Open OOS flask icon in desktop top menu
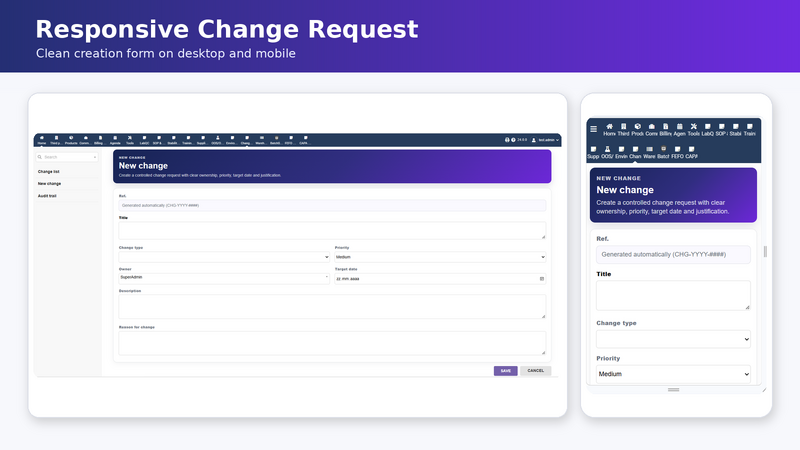Screen dimensions: 800x450 pyautogui.click(x=218, y=138)
